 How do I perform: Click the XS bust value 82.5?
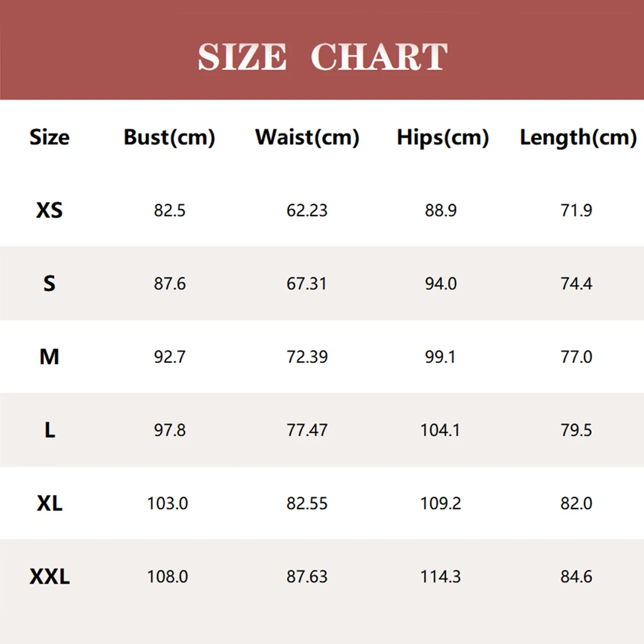tap(170, 210)
